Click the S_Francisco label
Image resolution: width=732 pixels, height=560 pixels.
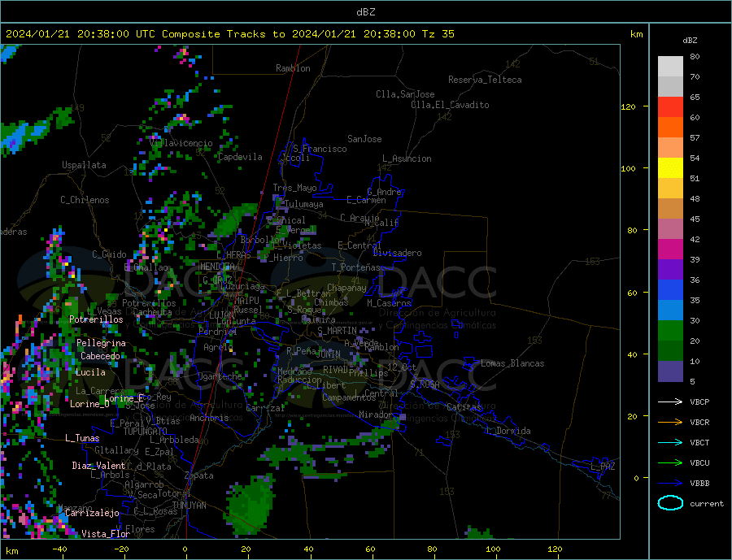pyautogui.click(x=320, y=149)
